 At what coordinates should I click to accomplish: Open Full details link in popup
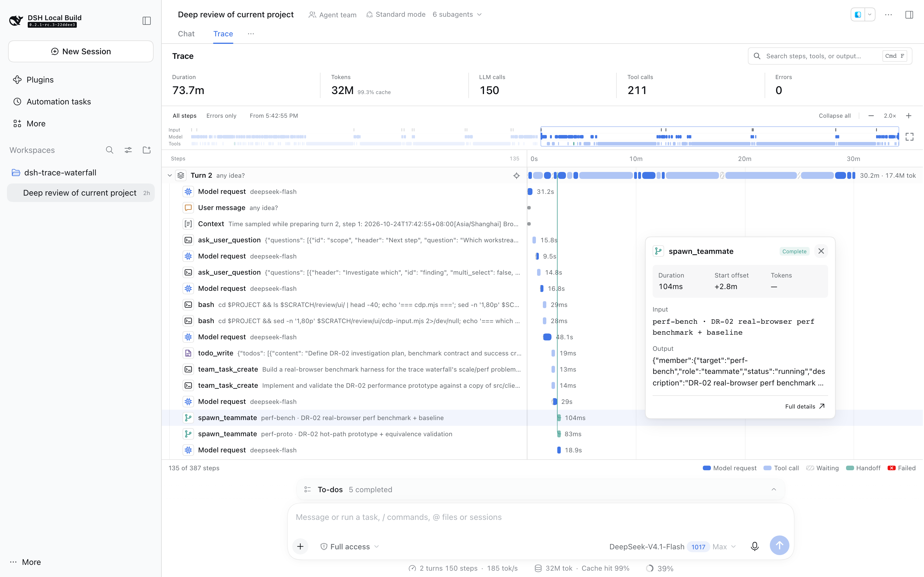coord(805,406)
